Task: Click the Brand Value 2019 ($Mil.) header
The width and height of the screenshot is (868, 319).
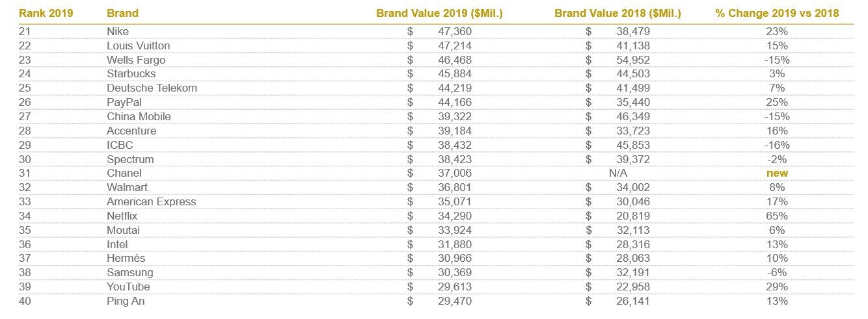Action: tap(439, 13)
